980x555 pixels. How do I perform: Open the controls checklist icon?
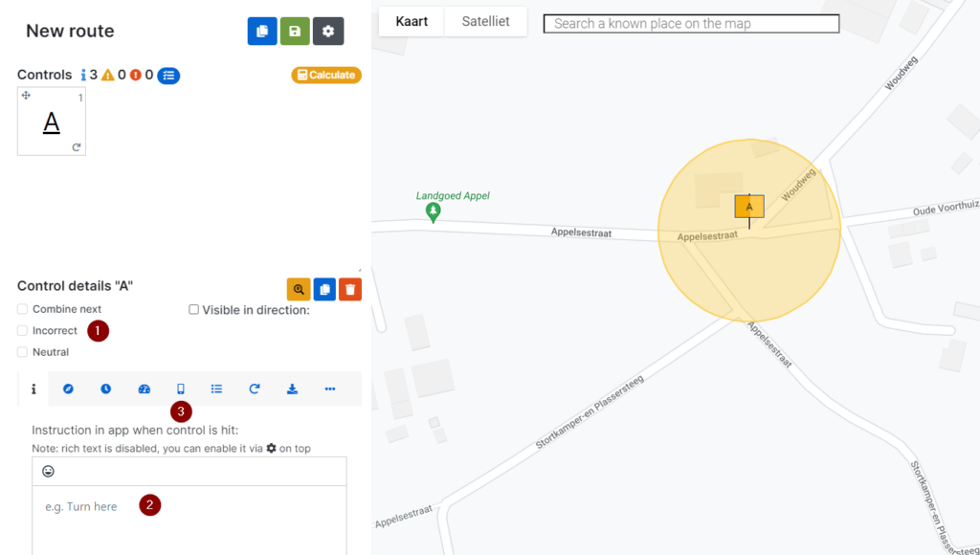pyautogui.click(x=168, y=76)
